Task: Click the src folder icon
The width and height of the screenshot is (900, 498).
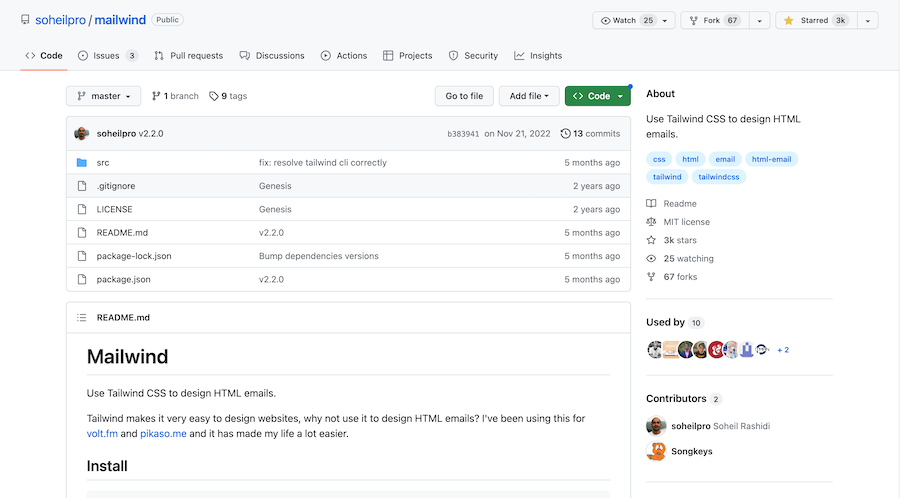Action: 83,163
